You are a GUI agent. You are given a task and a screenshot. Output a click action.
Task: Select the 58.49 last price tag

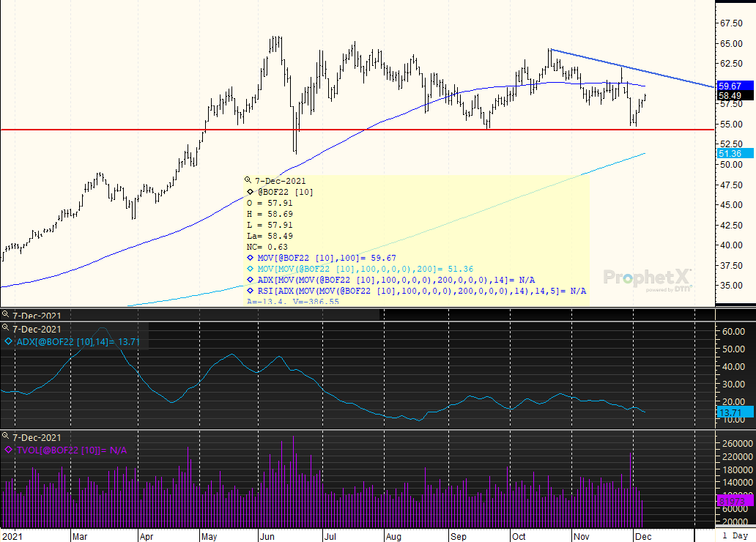coord(730,96)
